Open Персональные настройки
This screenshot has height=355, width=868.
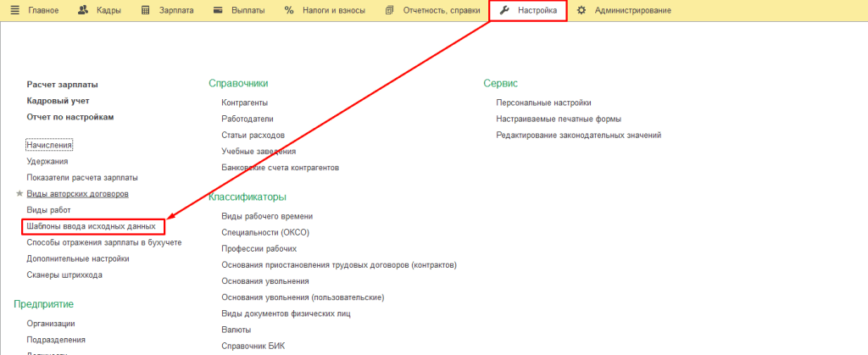pos(543,103)
